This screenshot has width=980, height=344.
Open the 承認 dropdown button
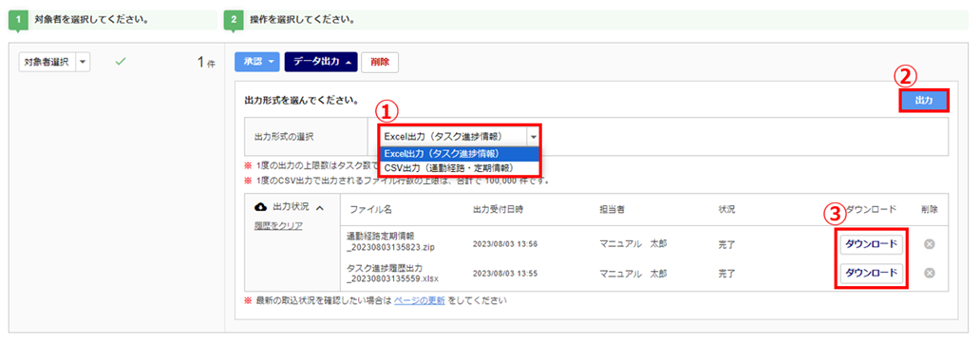click(257, 62)
